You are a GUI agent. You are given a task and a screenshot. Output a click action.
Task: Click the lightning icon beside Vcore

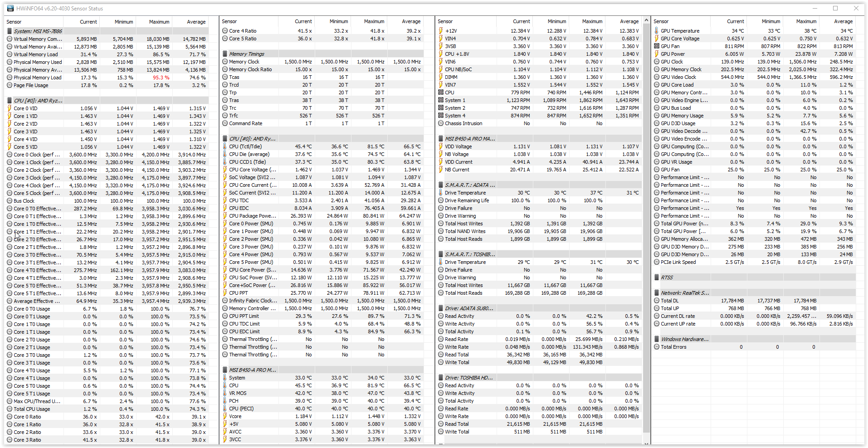(x=225, y=416)
